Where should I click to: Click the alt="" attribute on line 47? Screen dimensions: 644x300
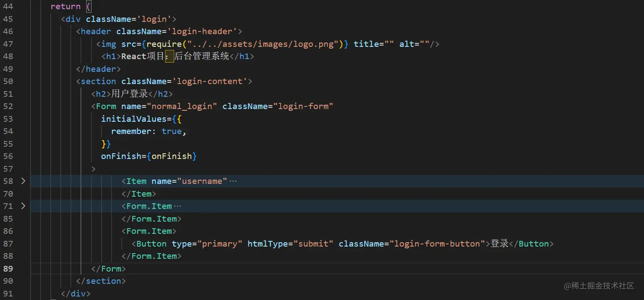point(415,44)
